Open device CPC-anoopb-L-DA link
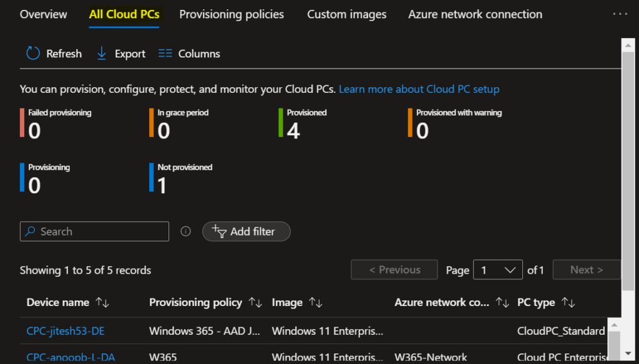Viewport: 639px width, 364px height. (71, 358)
